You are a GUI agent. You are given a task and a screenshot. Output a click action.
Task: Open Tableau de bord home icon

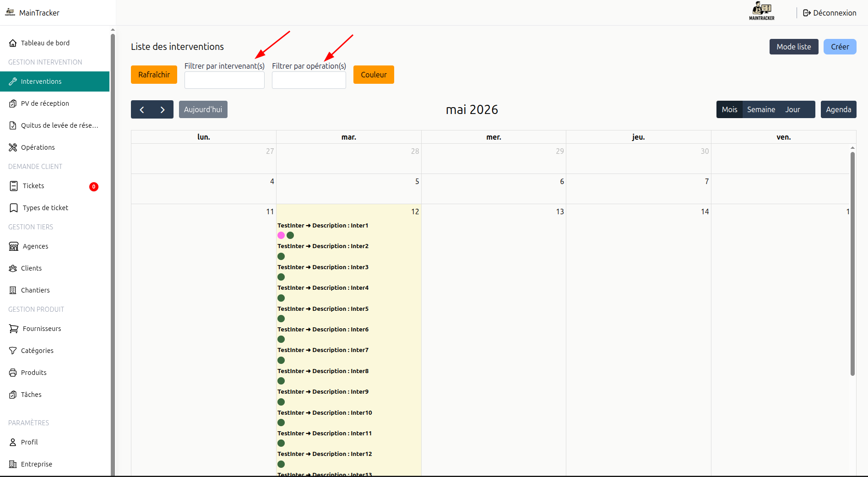coord(13,43)
